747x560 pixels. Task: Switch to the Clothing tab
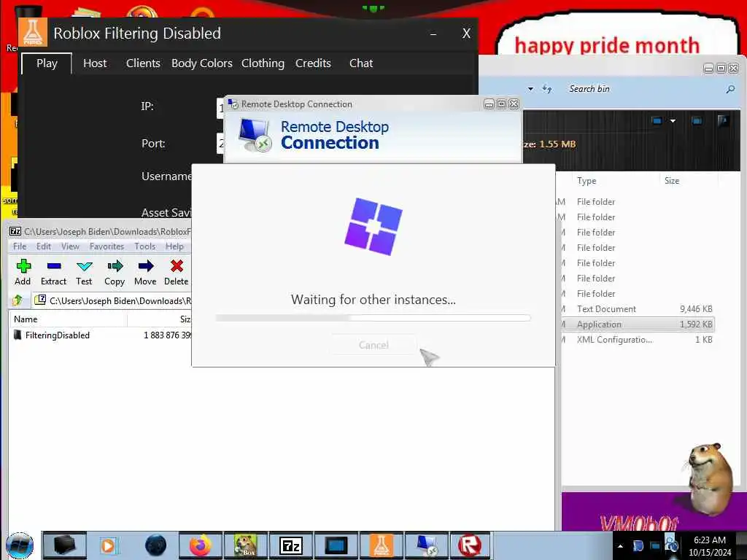(263, 63)
